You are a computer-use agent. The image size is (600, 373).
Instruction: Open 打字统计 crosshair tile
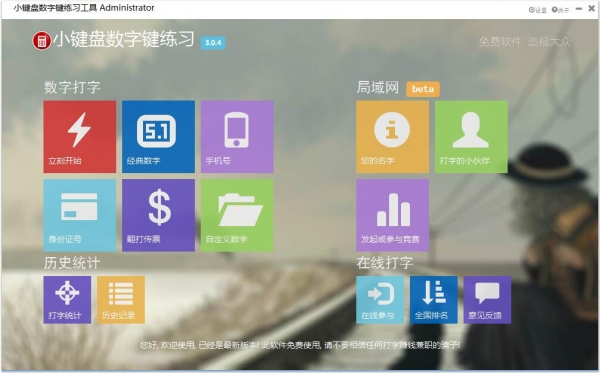[x=67, y=300]
